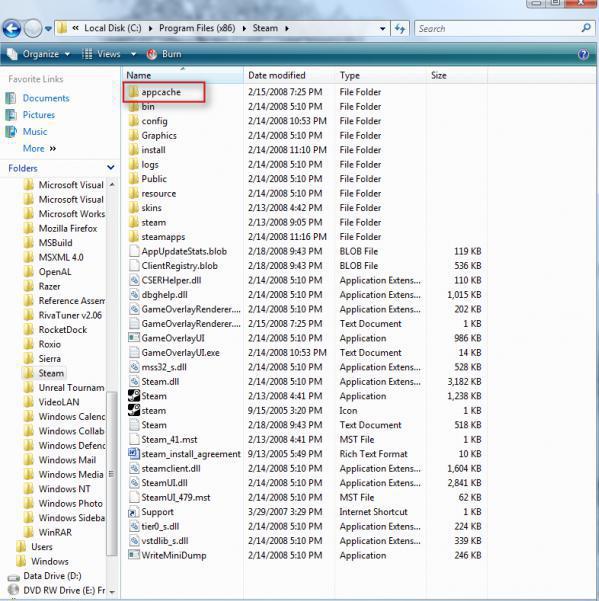Select the AppUpdateStats.blob file icon
Screen dimensions: 599x601
click(134, 251)
